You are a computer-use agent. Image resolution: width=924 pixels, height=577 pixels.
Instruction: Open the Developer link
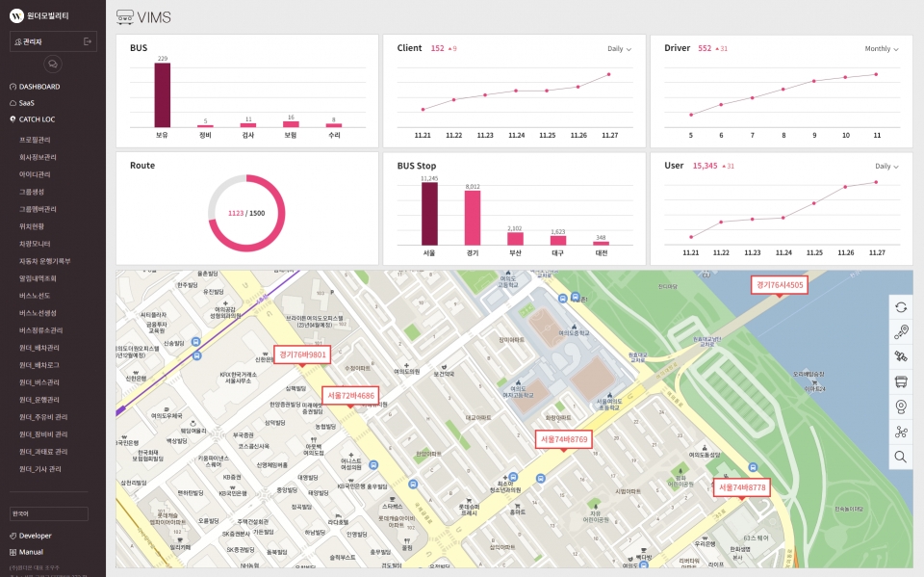point(35,535)
